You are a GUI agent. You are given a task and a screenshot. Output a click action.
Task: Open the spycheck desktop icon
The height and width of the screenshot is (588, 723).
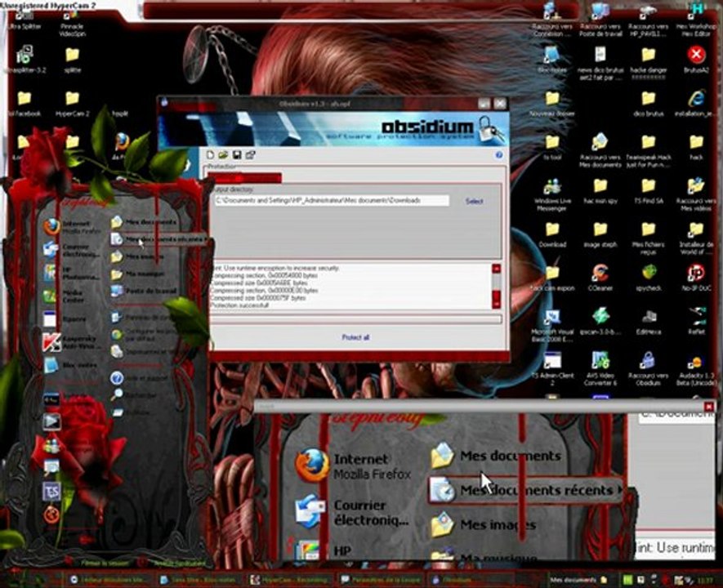tap(649, 278)
